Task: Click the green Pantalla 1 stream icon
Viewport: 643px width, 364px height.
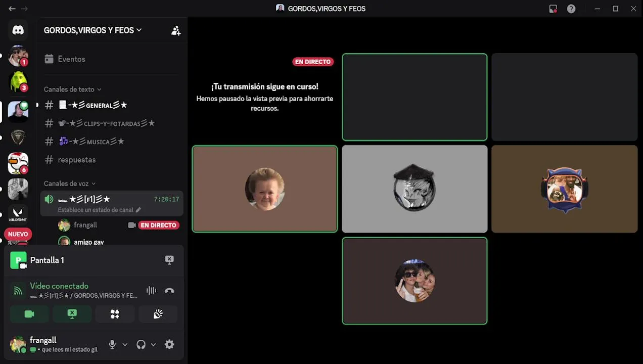Action: [x=18, y=260]
